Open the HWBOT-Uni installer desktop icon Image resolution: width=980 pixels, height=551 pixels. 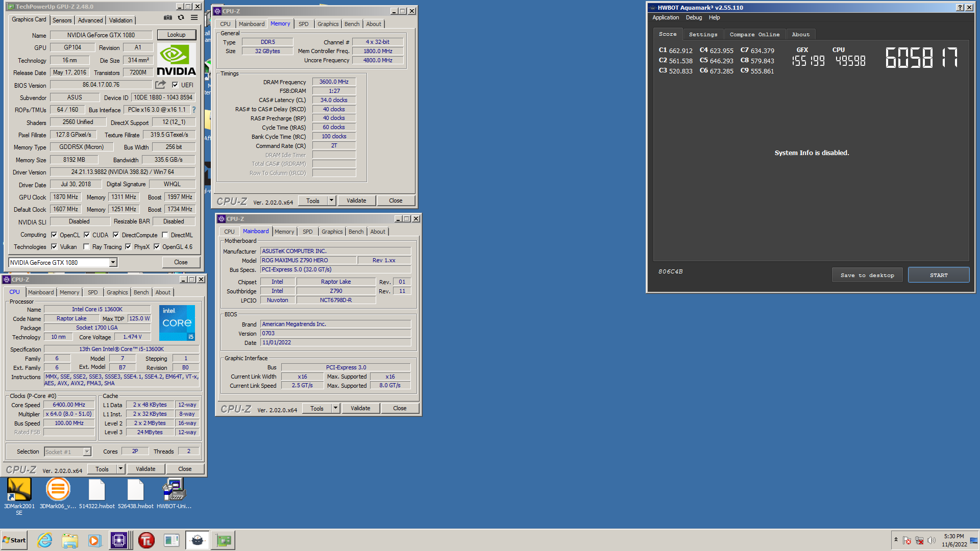click(174, 493)
